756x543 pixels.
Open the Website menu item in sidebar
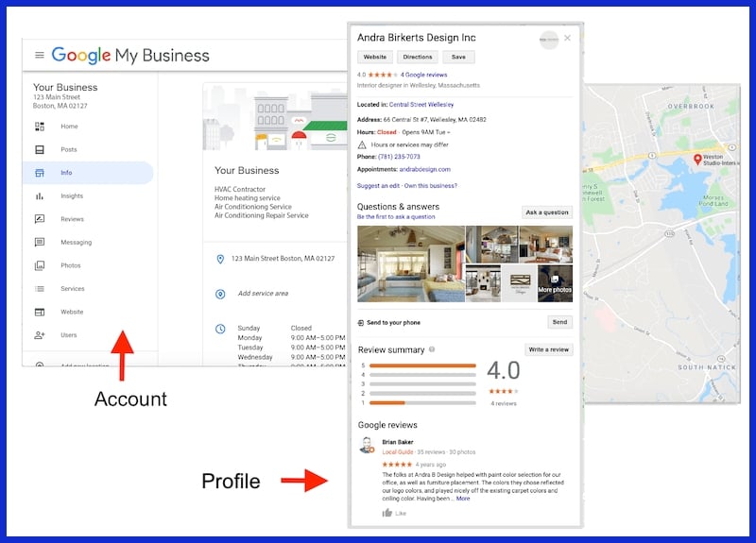(x=72, y=312)
